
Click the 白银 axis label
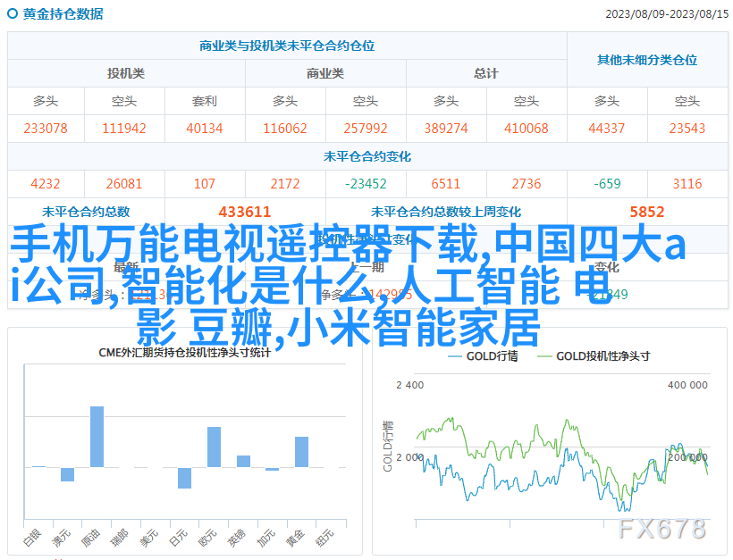(x=33, y=538)
